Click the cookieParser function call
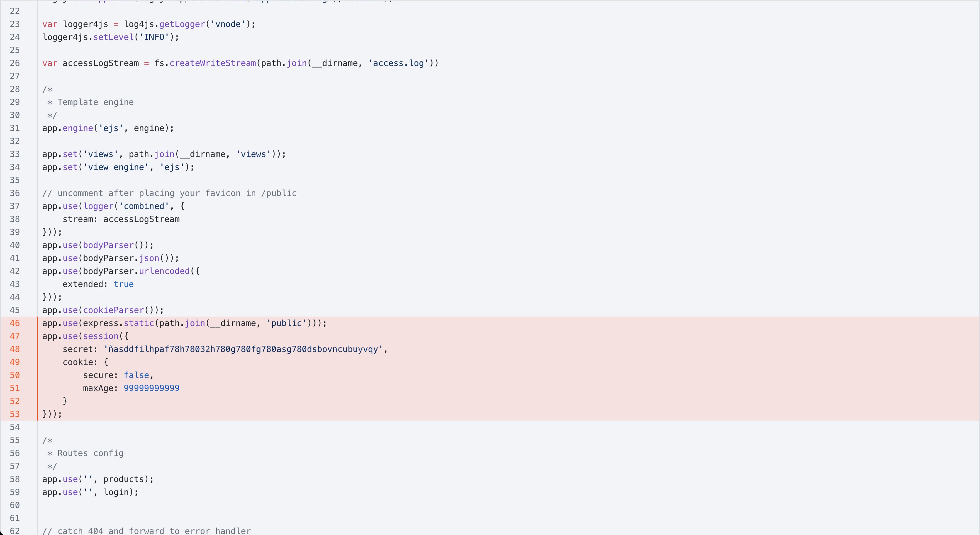The width and height of the screenshot is (980, 535). click(113, 310)
